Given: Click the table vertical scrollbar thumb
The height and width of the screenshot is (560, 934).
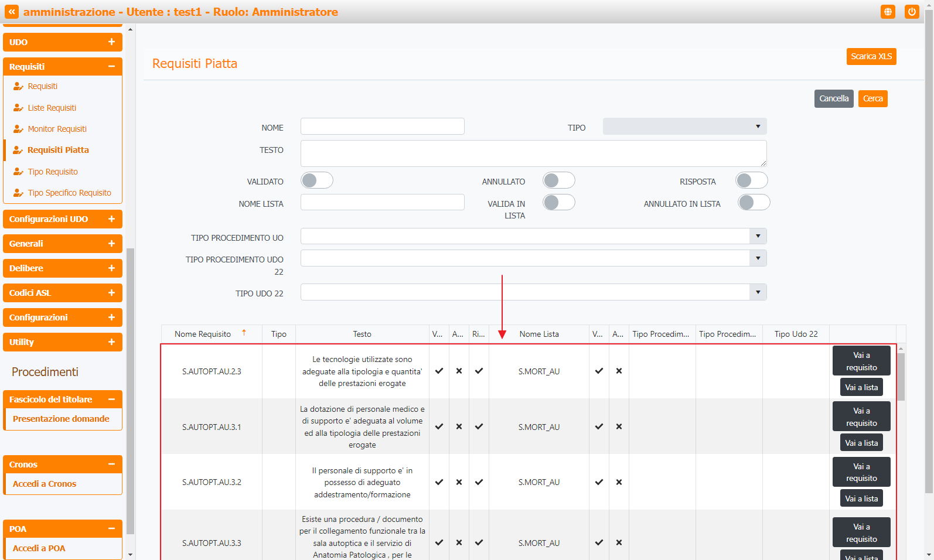Looking at the screenshot, I should pos(901,376).
